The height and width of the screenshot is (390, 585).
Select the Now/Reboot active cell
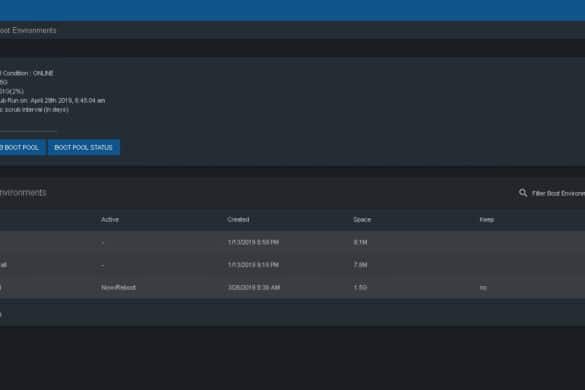tap(118, 287)
